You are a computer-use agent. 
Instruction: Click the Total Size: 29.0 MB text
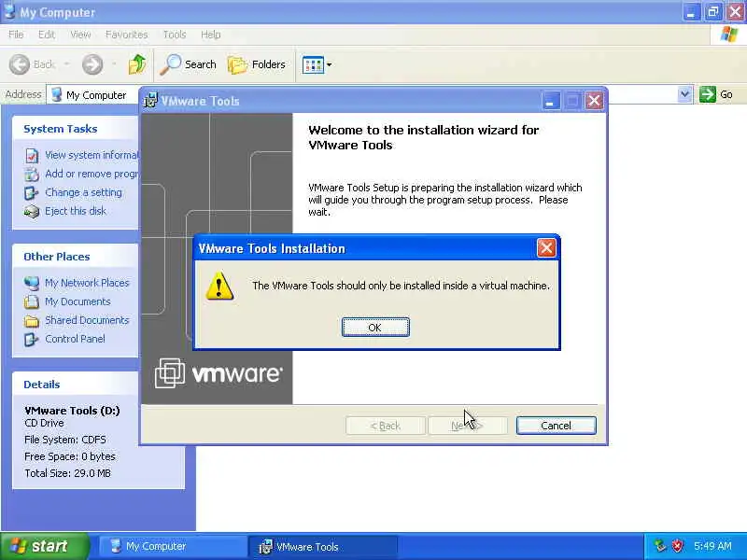click(x=67, y=473)
